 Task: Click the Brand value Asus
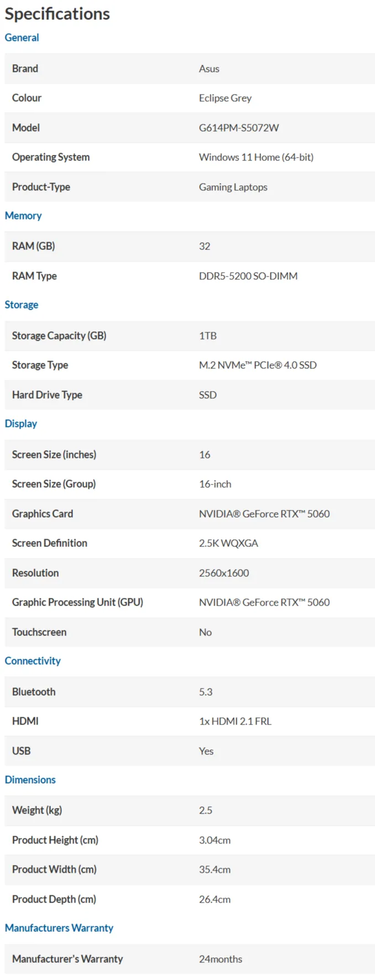click(x=209, y=69)
